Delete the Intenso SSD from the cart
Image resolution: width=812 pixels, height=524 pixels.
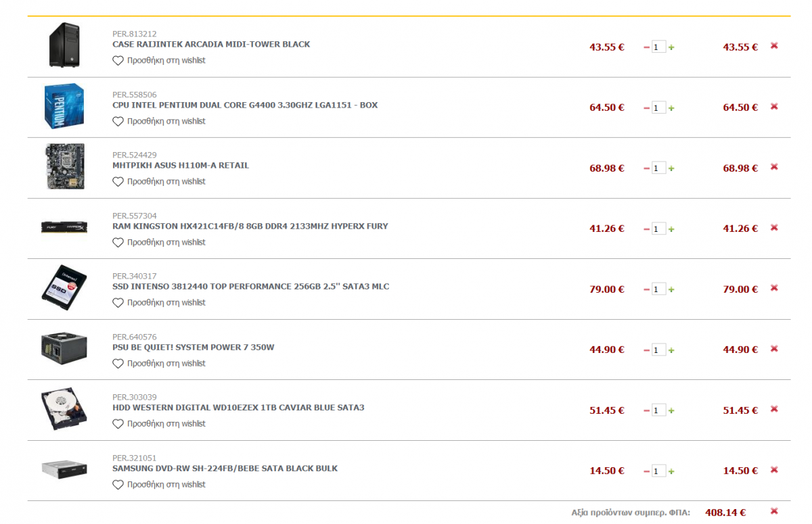[x=774, y=288]
